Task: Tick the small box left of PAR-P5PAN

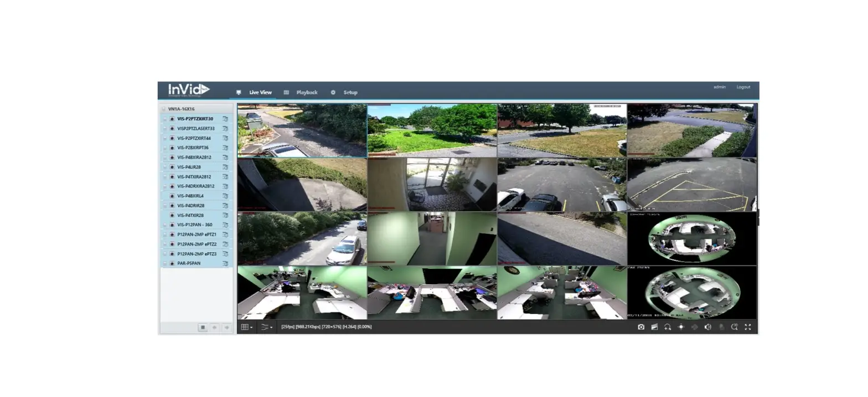Action: [165, 263]
